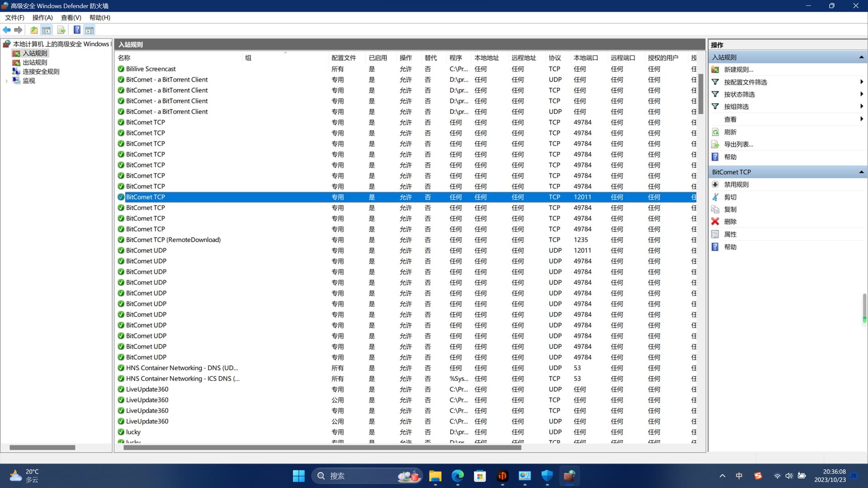Sort by the 名称 column header
The image size is (868, 488).
[x=179, y=58]
